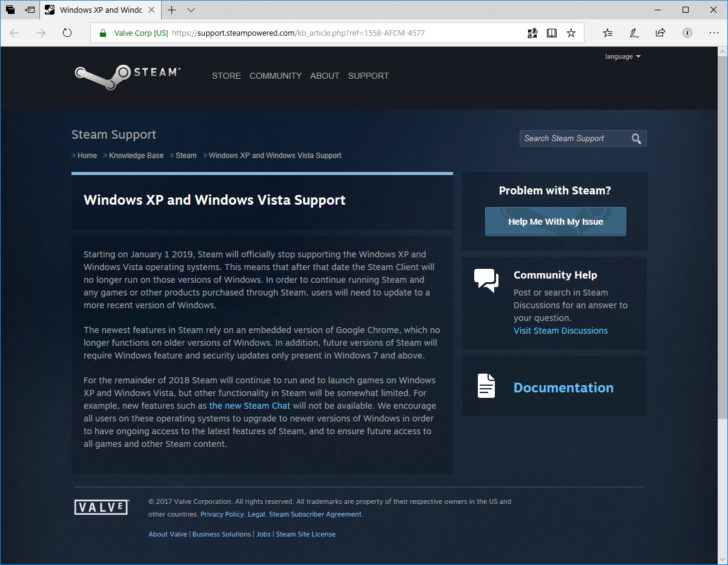Click the vertical scrollbar on the right

723,242
